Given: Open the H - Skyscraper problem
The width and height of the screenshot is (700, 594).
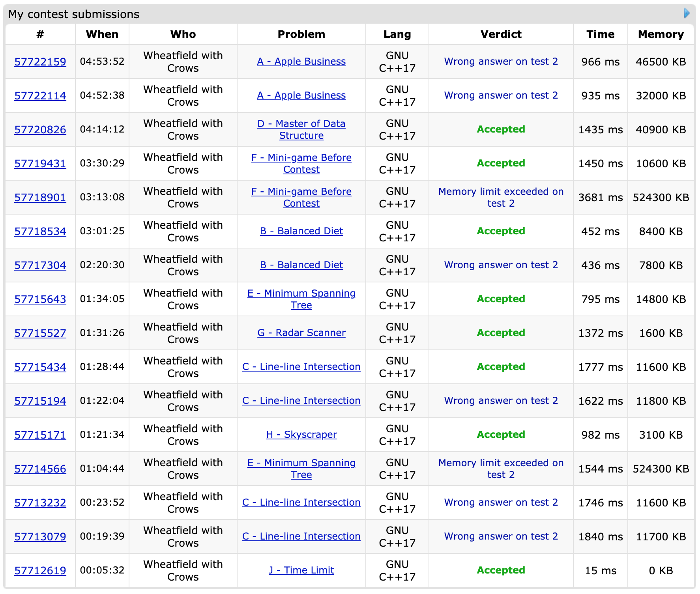Looking at the screenshot, I should click(301, 435).
